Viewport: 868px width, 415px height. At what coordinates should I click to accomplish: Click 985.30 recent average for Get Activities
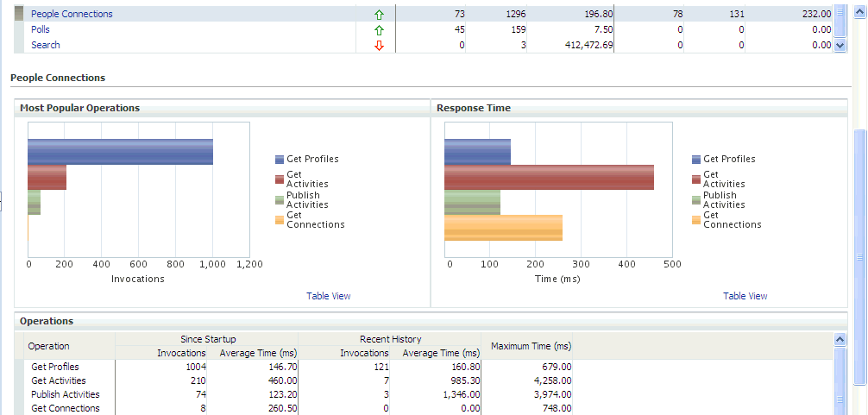(465, 380)
